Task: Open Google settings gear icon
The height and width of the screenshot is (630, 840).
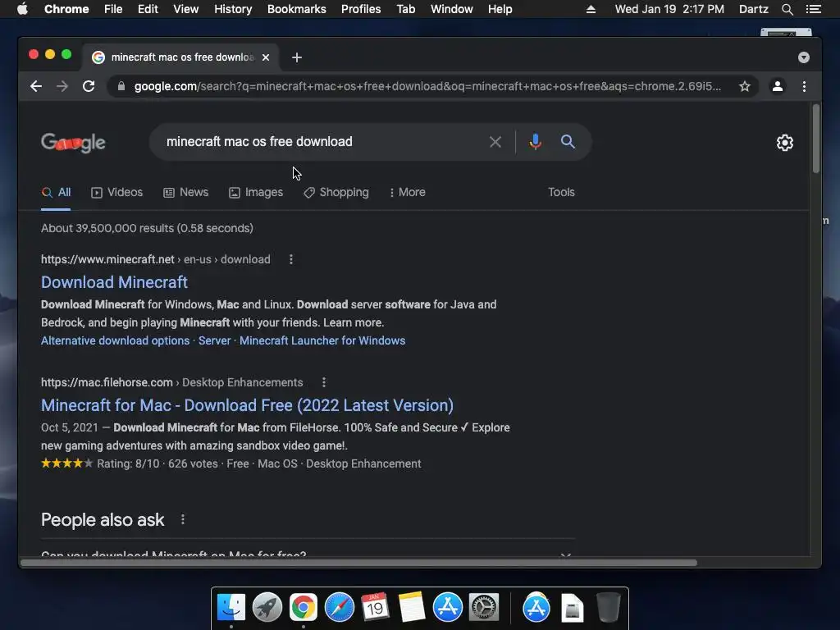Action: (x=785, y=143)
